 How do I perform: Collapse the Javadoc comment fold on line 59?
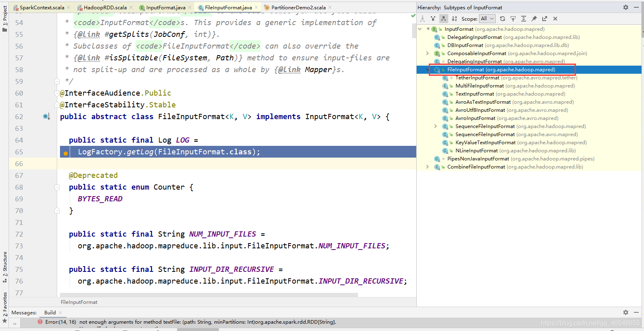[x=57, y=81]
